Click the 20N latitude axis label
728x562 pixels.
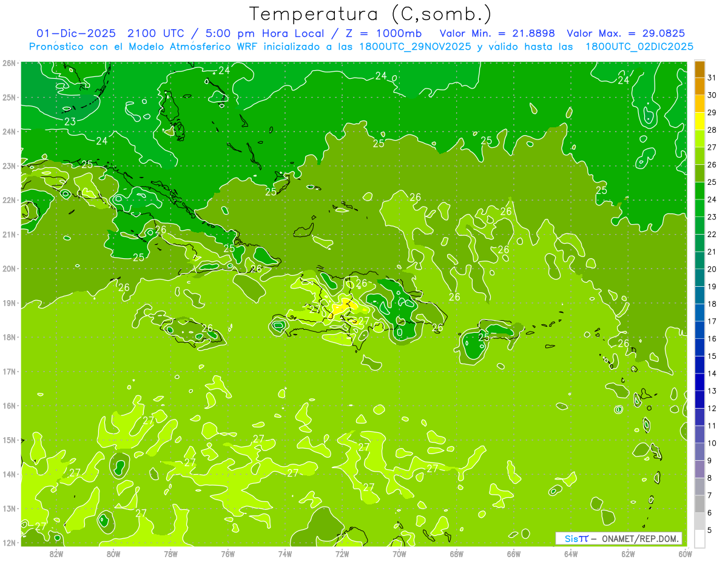coord(9,269)
